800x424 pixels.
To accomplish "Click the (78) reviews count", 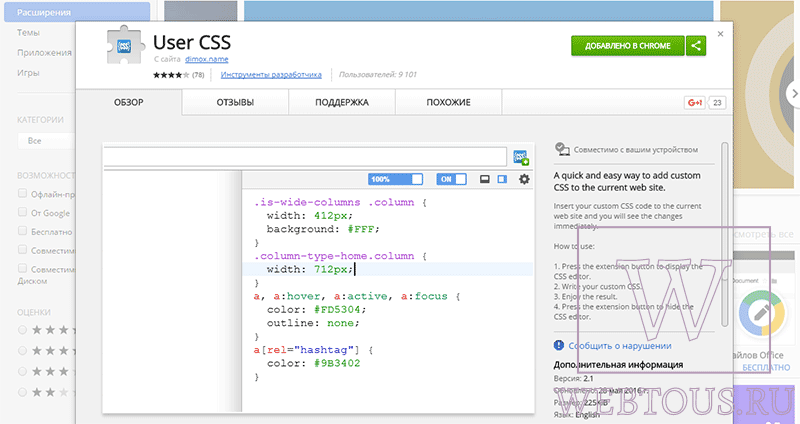I will pyautogui.click(x=198, y=75).
